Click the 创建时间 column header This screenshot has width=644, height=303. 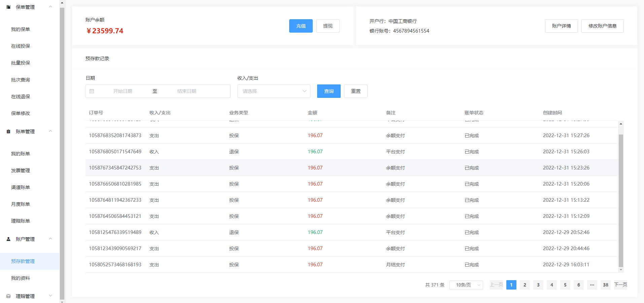click(x=552, y=113)
